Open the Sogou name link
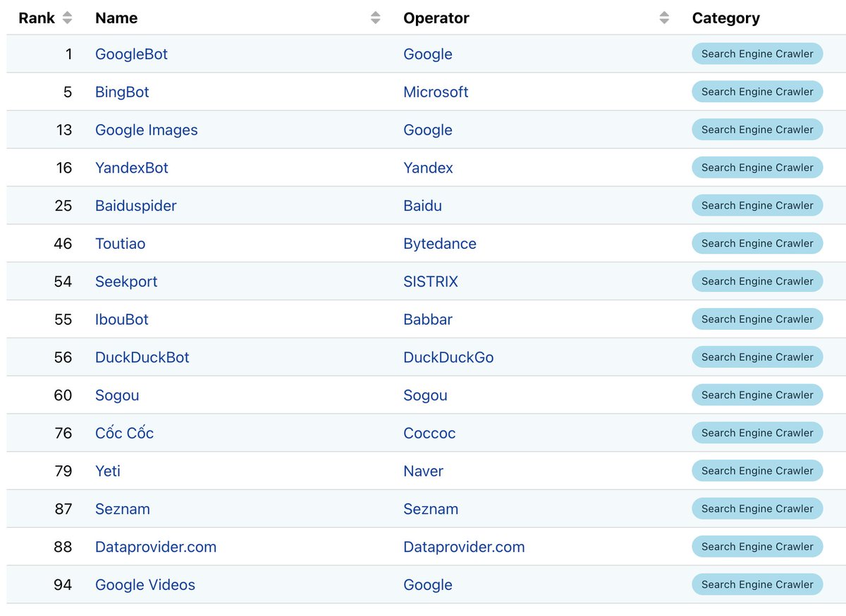This screenshot has height=616, width=846. click(x=117, y=395)
